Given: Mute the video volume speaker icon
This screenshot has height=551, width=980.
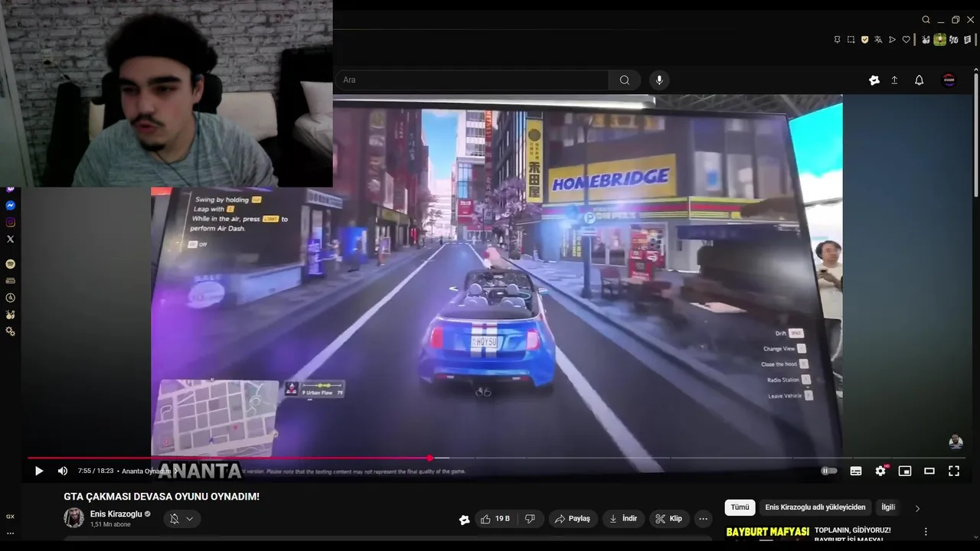Looking at the screenshot, I should (63, 471).
